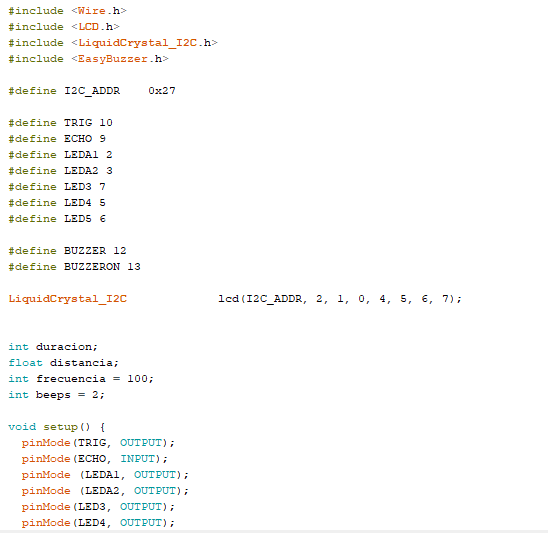The image size is (548, 533).
Task: Click the '#define LED4 5' line
Action: (x=57, y=203)
